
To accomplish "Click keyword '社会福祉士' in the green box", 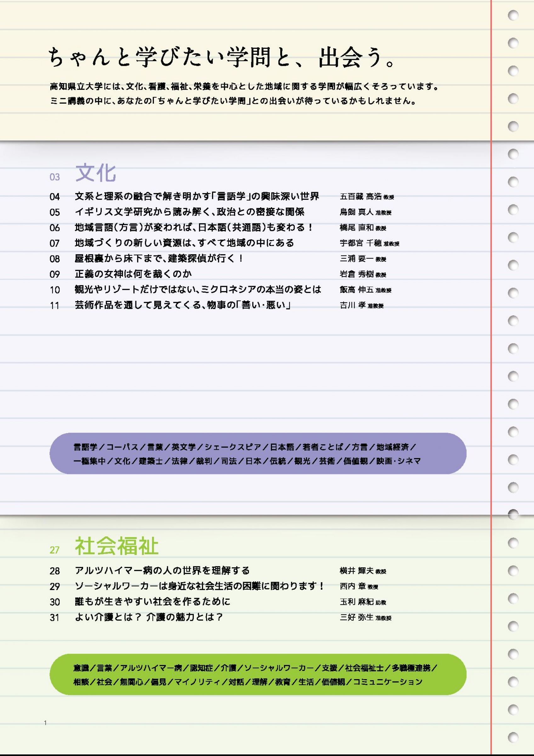I will pyautogui.click(x=365, y=668).
